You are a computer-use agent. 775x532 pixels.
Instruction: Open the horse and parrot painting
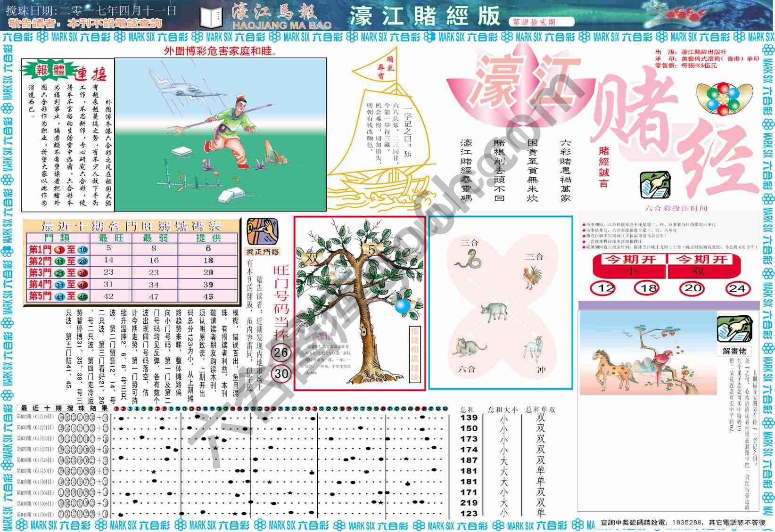[x=648, y=352]
